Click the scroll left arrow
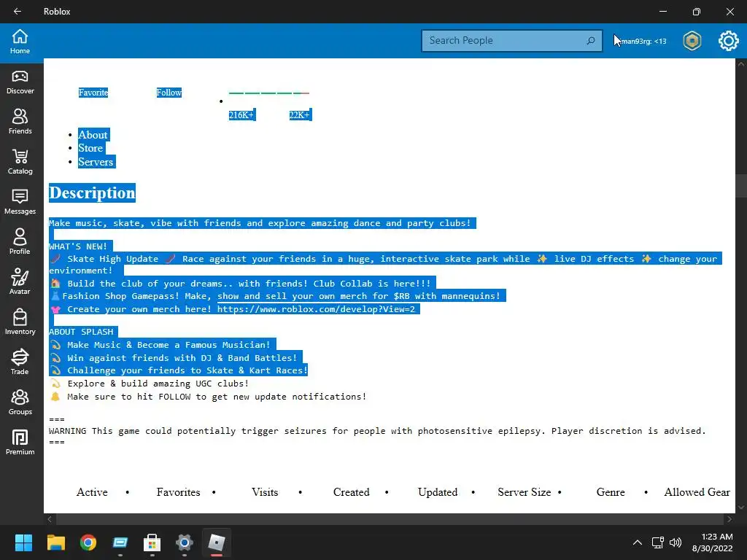Image resolution: width=747 pixels, height=560 pixels. pyautogui.click(x=50, y=519)
